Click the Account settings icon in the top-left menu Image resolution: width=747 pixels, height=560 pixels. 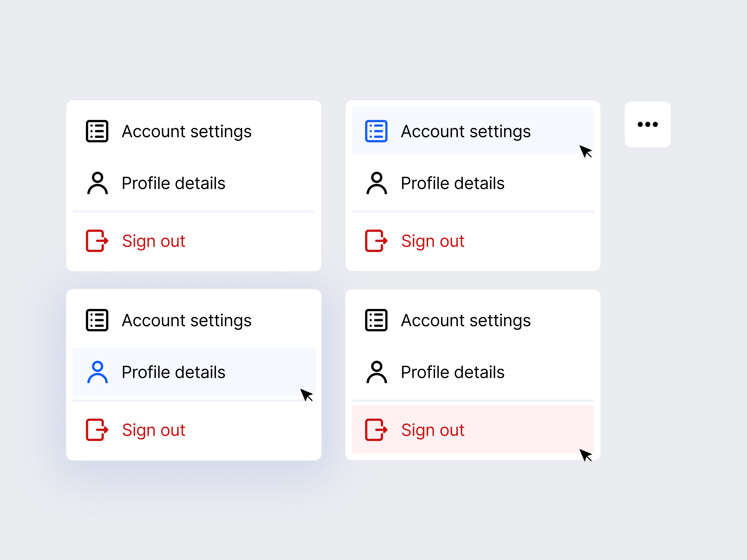click(97, 131)
